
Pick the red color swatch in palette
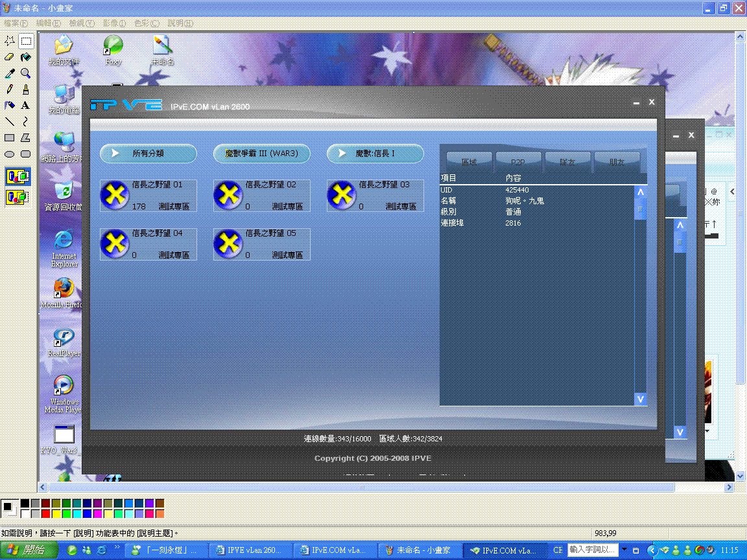(x=46, y=513)
